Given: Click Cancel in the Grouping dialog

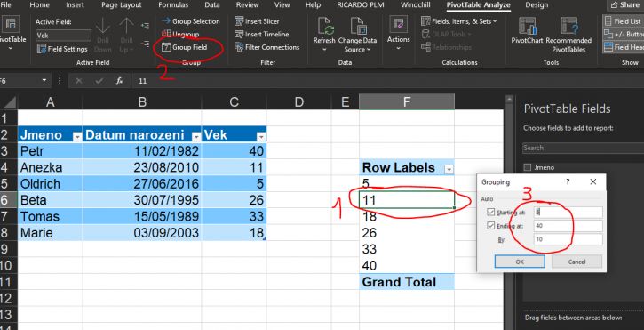Looking at the screenshot, I should point(576,262).
